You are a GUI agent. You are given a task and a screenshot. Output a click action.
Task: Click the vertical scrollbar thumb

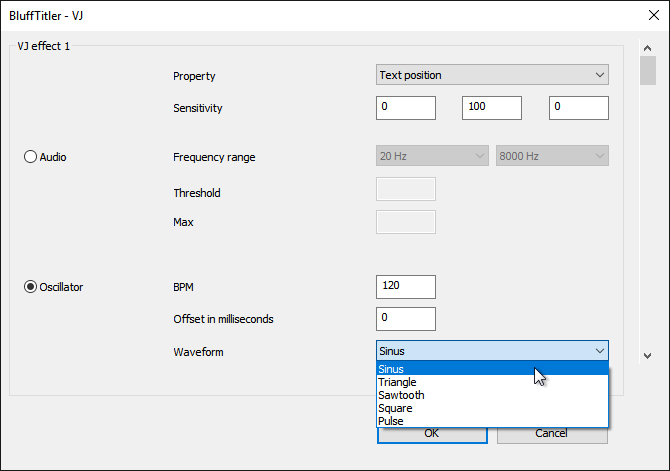648,71
